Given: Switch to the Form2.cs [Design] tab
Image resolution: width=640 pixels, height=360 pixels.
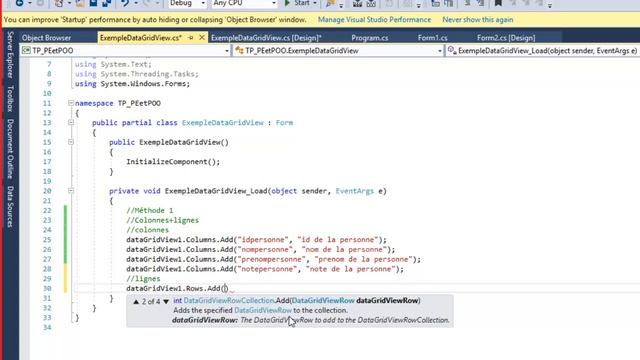Looking at the screenshot, I should tap(506, 38).
